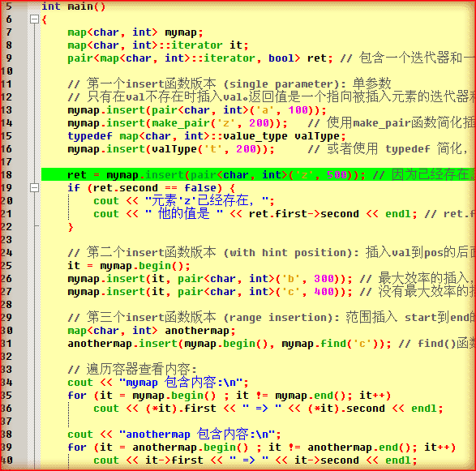476x471 pixels.
Task: Click line number 9 in the gutter
Action: (x=8, y=58)
